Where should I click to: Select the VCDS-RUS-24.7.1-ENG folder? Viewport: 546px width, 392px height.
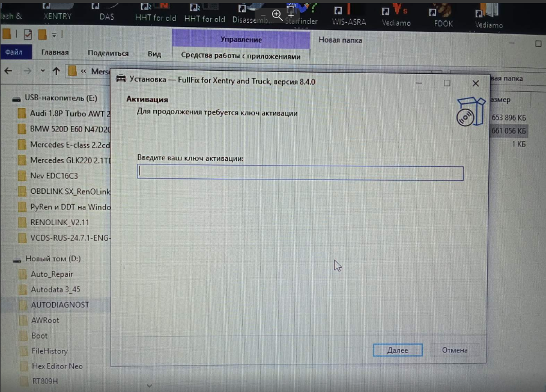64,238
